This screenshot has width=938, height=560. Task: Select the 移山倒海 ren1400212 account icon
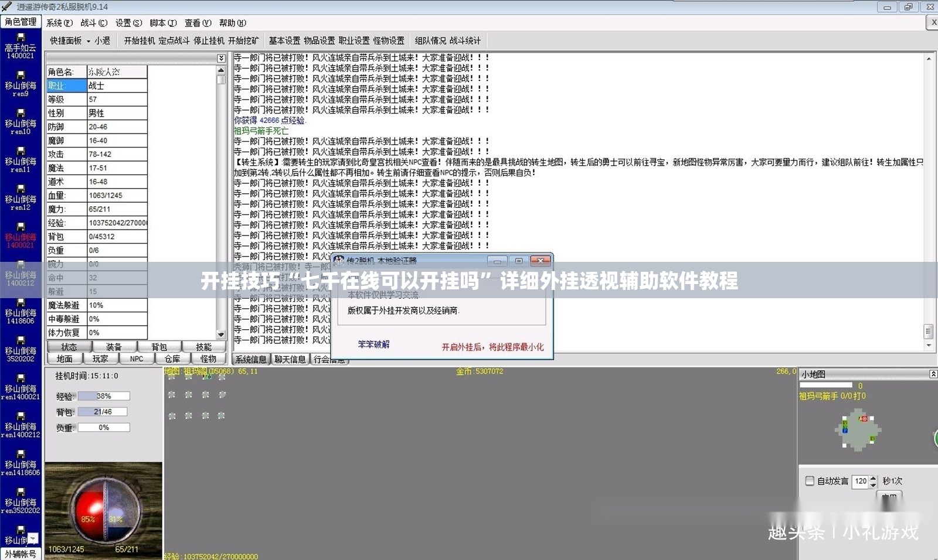(x=21, y=425)
